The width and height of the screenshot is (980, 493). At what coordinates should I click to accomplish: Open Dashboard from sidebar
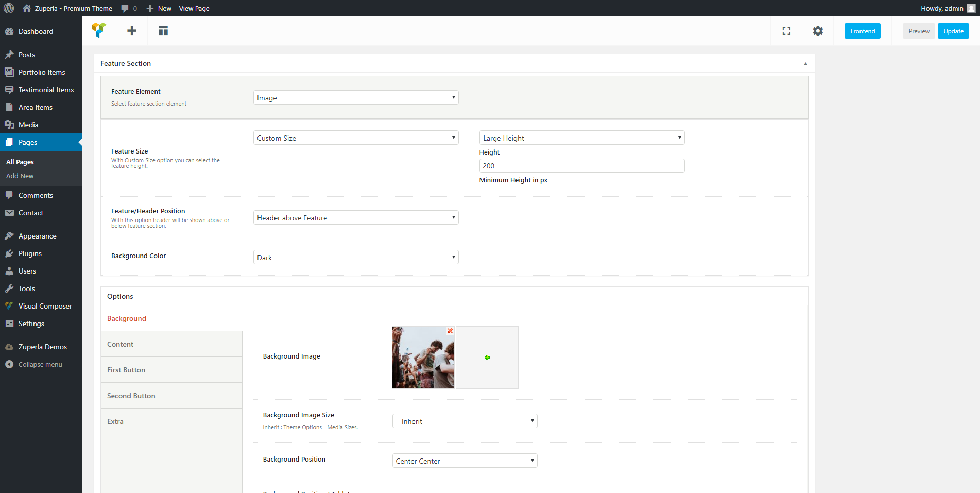pyautogui.click(x=41, y=31)
